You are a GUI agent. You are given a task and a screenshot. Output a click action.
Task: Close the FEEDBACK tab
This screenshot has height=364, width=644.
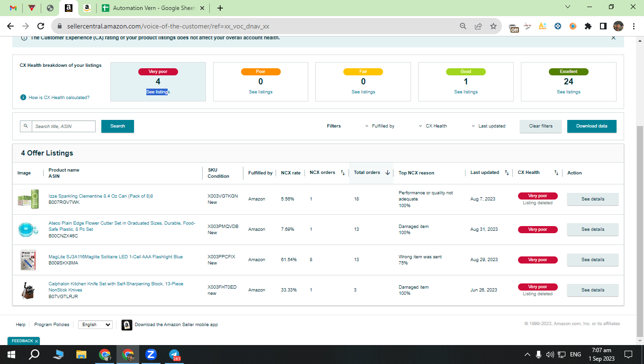[x=36, y=341]
